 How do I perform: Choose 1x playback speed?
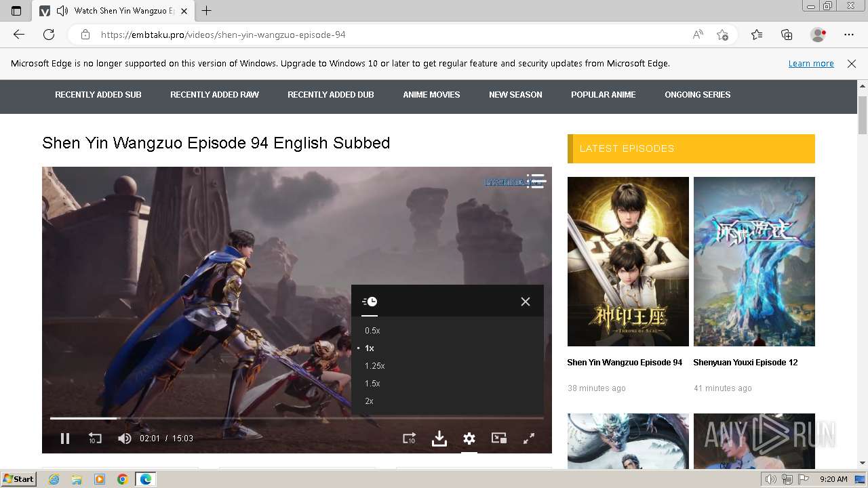coord(370,348)
